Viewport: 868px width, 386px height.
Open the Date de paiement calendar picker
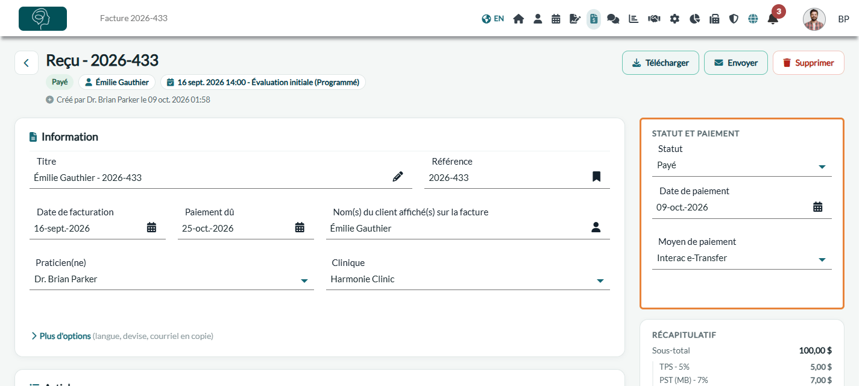tap(818, 207)
